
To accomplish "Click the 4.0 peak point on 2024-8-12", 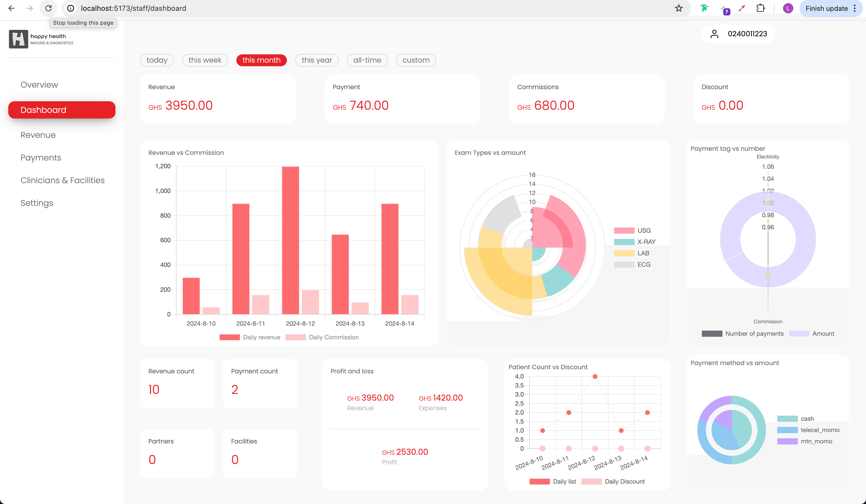I will (x=595, y=376).
